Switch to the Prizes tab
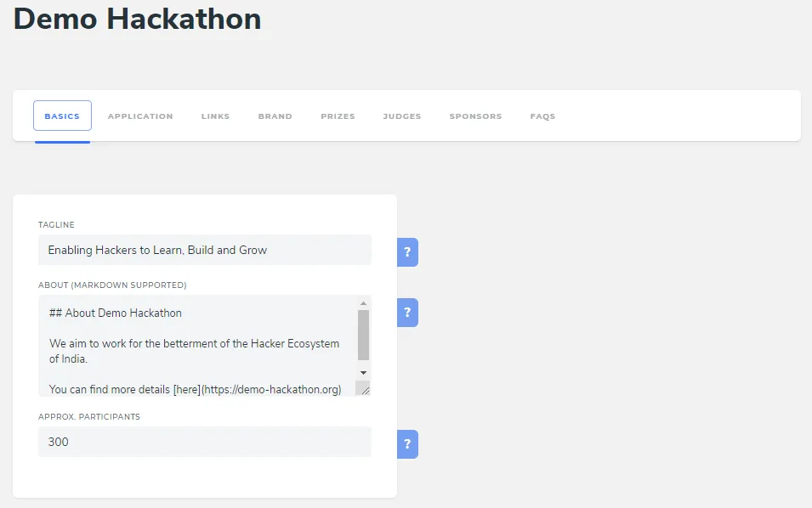812x508 pixels. click(338, 116)
